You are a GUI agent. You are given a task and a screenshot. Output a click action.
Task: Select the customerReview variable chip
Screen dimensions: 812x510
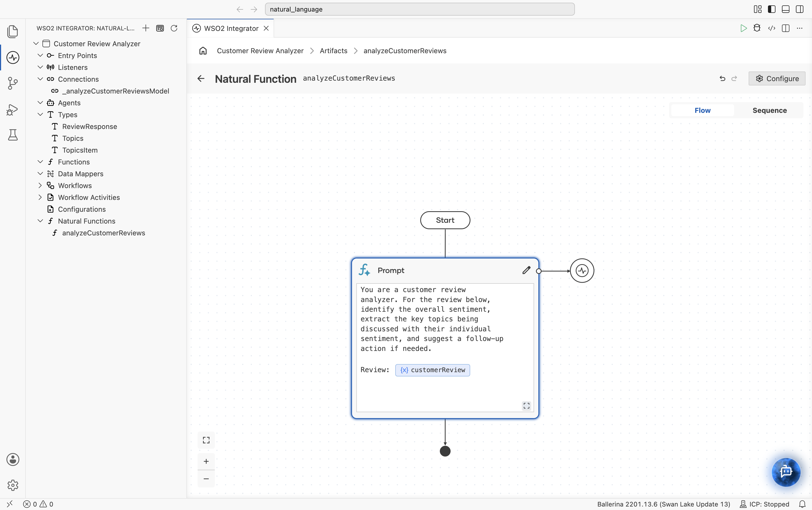(x=433, y=370)
